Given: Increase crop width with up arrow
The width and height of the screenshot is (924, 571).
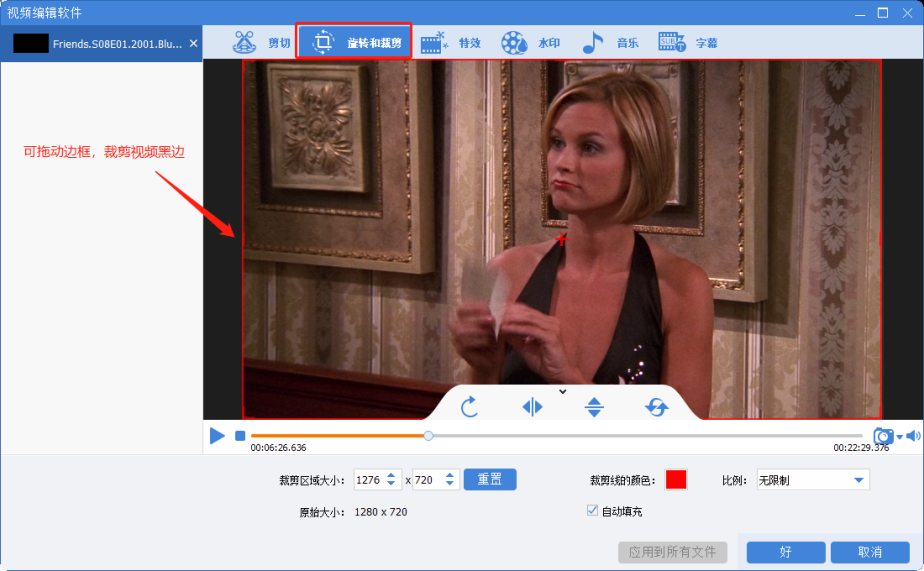Looking at the screenshot, I should [391, 476].
